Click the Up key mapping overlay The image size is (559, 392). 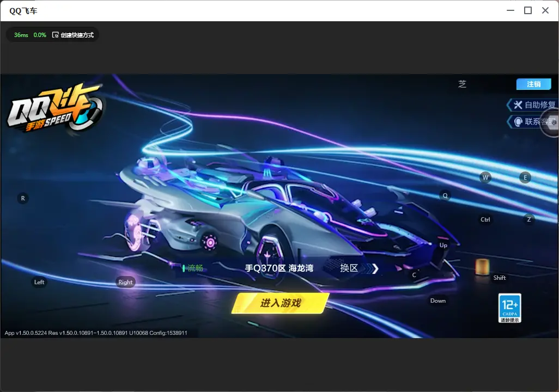[x=443, y=245]
